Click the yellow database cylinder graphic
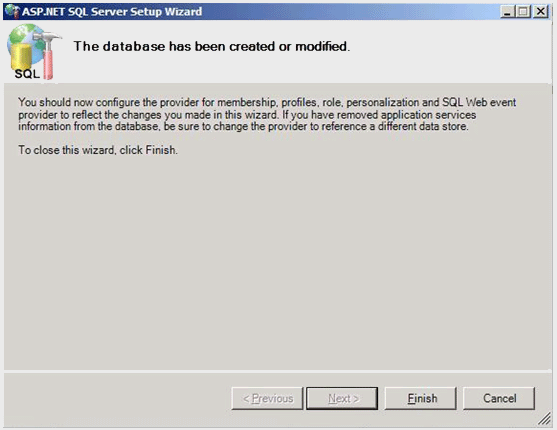 point(21,56)
